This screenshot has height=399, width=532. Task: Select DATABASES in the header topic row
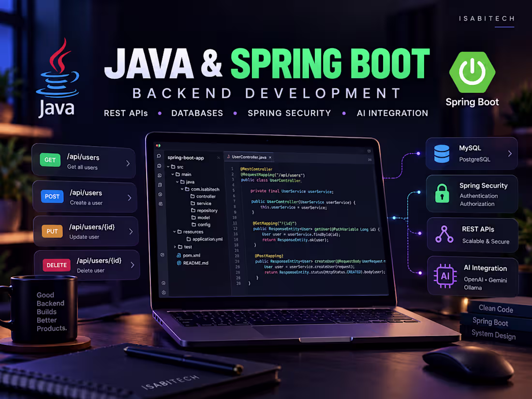pos(197,113)
